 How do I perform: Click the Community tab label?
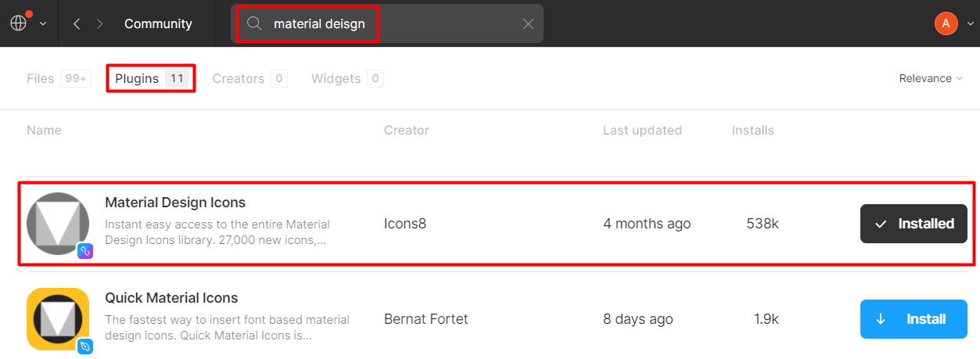click(x=158, y=23)
